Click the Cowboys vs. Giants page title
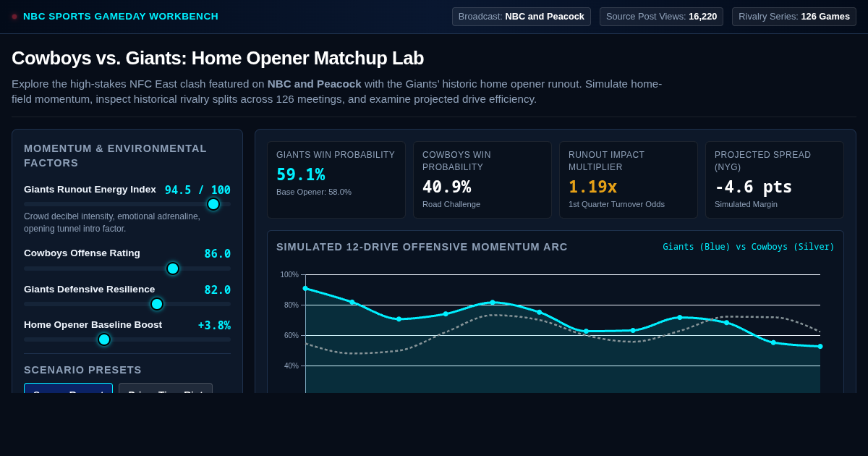 coord(218,58)
